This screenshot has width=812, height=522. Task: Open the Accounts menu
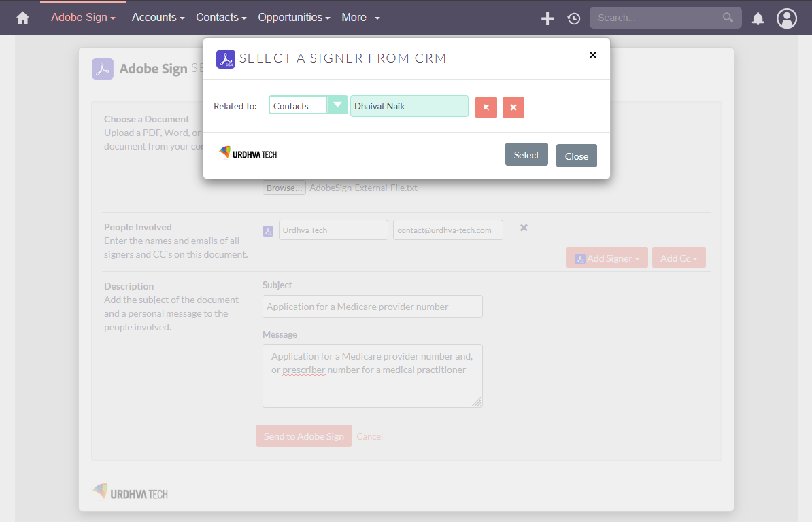click(158, 17)
